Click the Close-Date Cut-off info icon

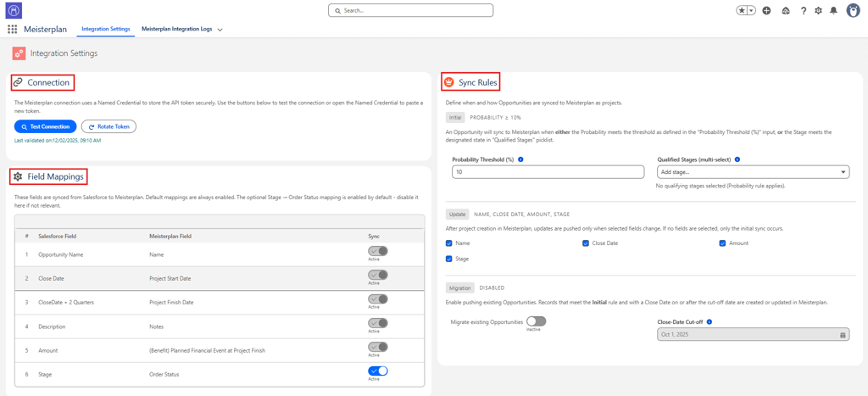[709, 321]
